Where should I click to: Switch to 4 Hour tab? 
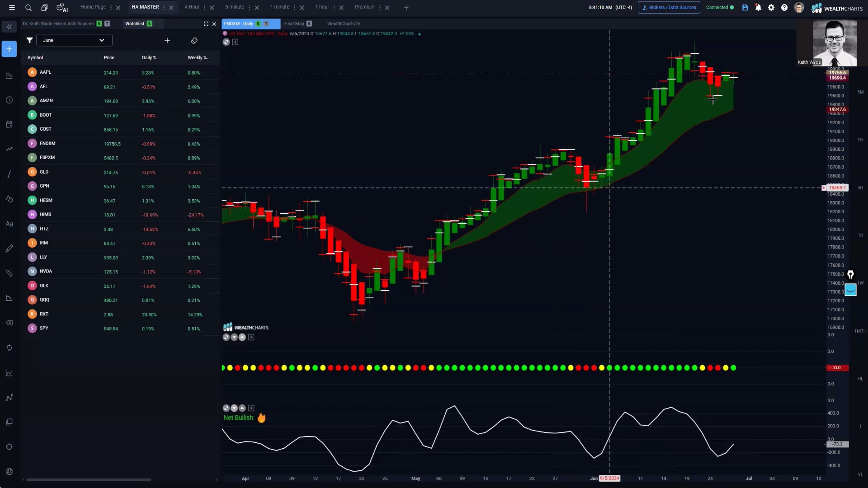pyautogui.click(x=192, y=7)
